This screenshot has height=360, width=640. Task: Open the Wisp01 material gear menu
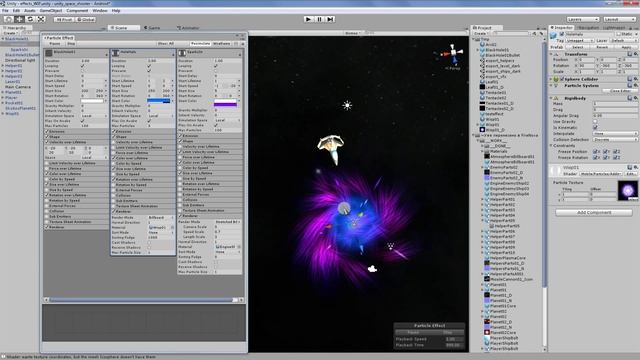(x=635, y=167)
